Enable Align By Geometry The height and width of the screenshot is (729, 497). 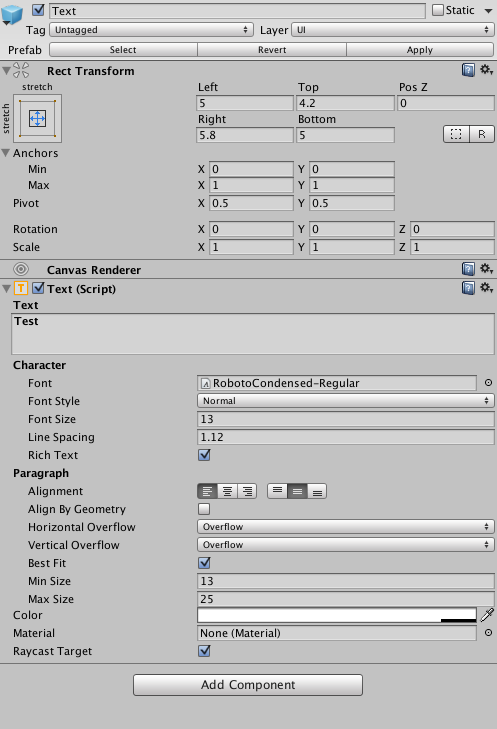pos(204,509)
